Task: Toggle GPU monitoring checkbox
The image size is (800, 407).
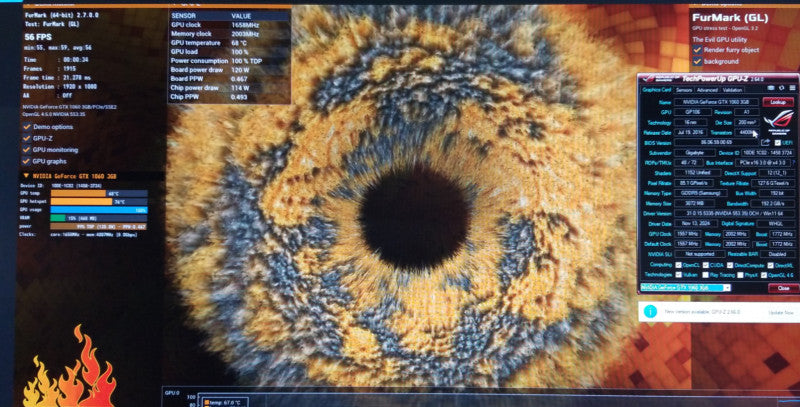Action: [27, 150]
